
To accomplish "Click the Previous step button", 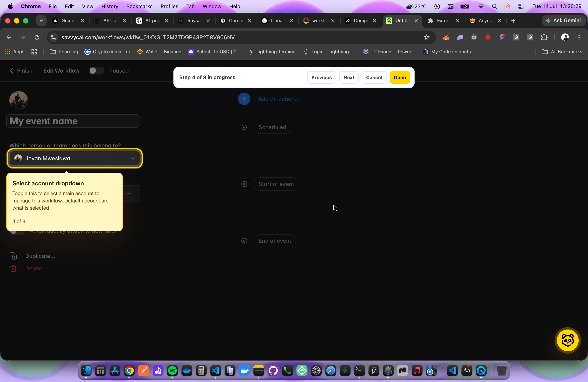I will 321,77.
